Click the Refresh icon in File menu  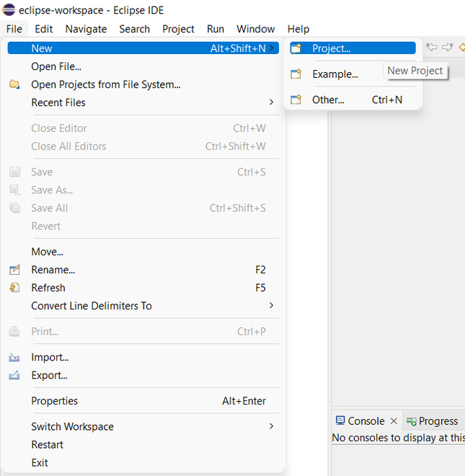(14, 288)
